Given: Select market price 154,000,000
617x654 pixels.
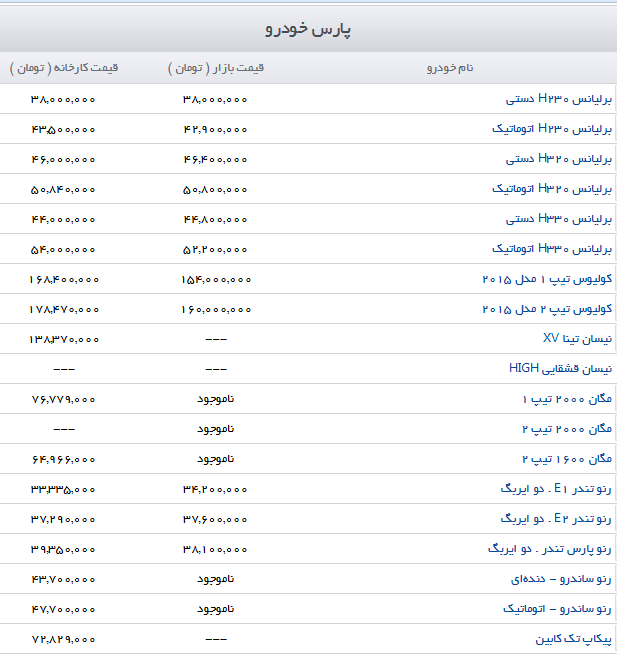Looking at the screenshot, I should pos(216,280).
